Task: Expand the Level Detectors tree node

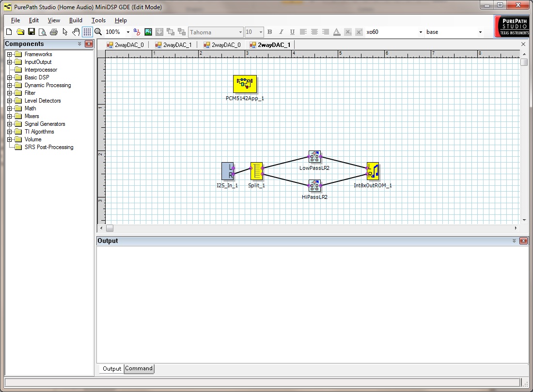Action: 10,101
